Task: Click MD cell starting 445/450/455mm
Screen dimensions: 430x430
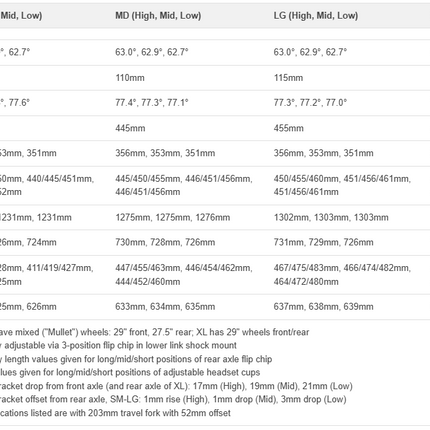Action: pyautogui.click(x=184, y=185)
